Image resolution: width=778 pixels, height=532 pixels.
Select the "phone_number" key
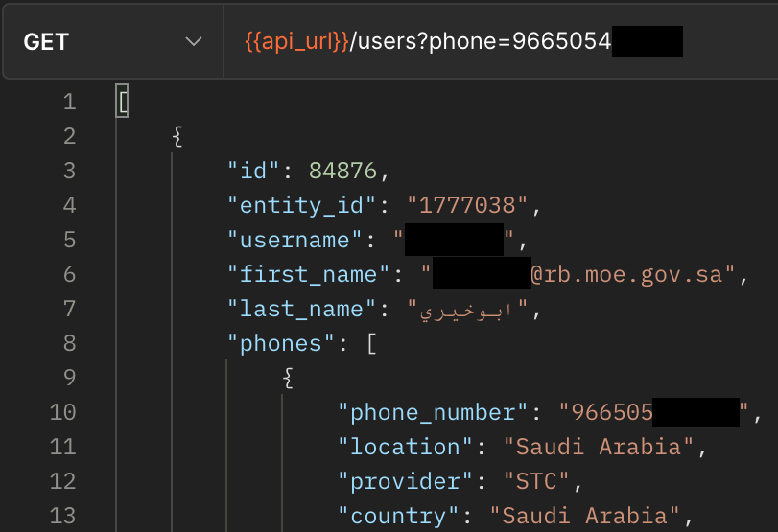click(433, 412)
